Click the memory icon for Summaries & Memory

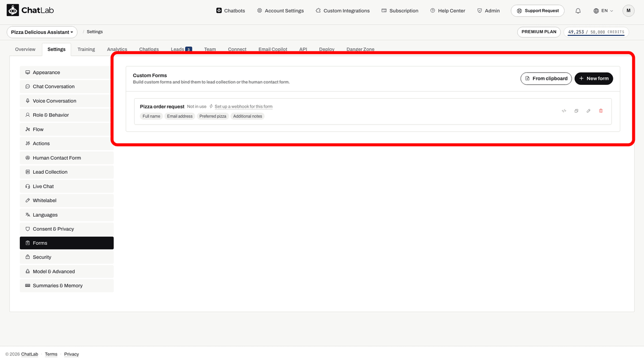(27, 286)
